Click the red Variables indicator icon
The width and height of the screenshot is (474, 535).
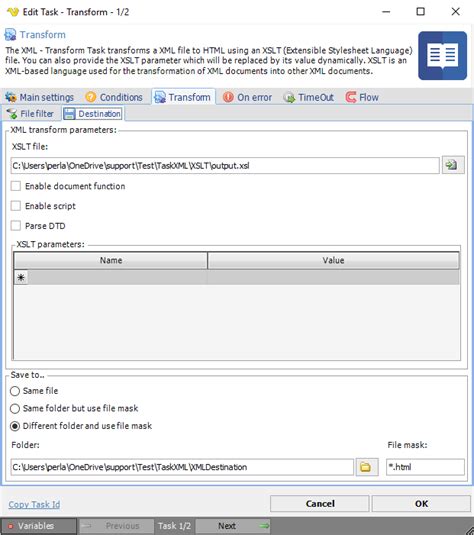click(x=10, y=526)
